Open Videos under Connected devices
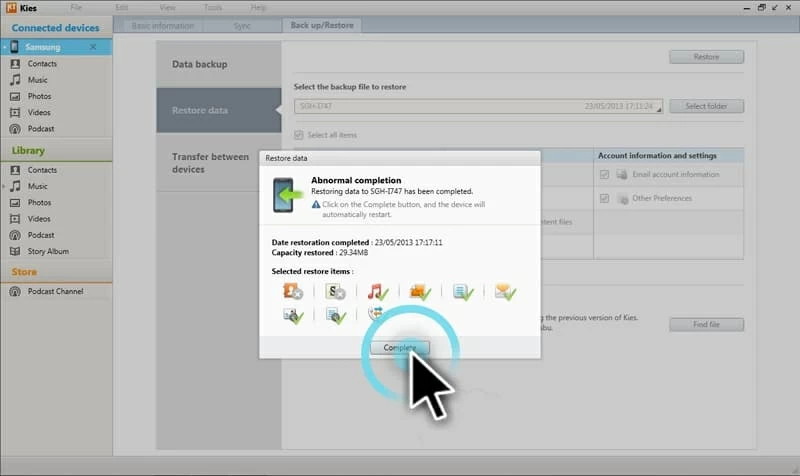 click(x=39, y=112)
